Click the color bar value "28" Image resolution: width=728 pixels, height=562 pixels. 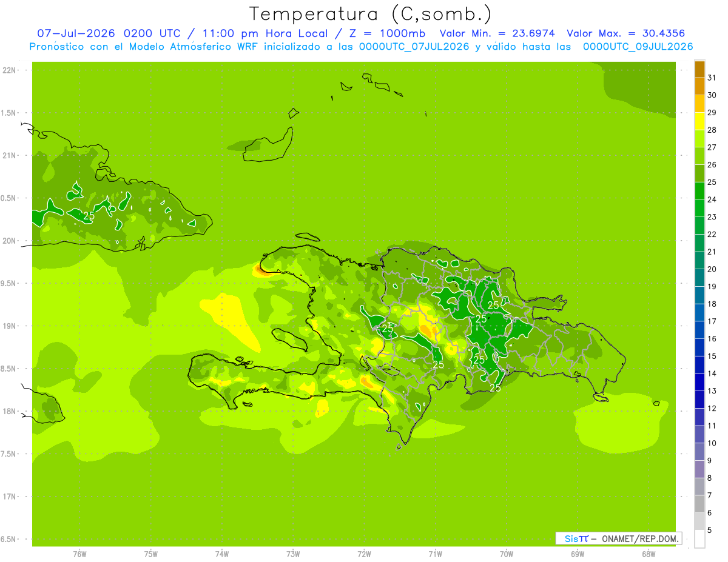click(713, 130)
